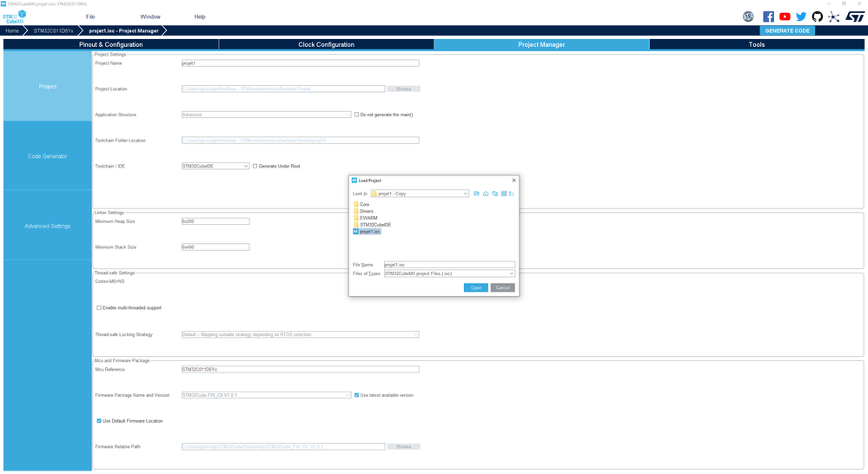Open the YouTube icon link
This screenshot has height=474, width=868.
785,16
